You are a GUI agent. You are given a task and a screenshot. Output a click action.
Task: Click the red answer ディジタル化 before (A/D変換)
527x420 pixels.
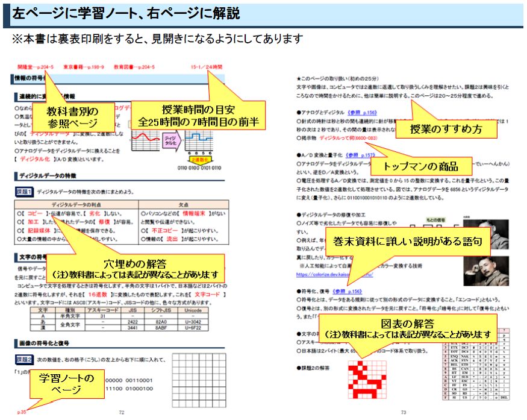coord(34,159)
